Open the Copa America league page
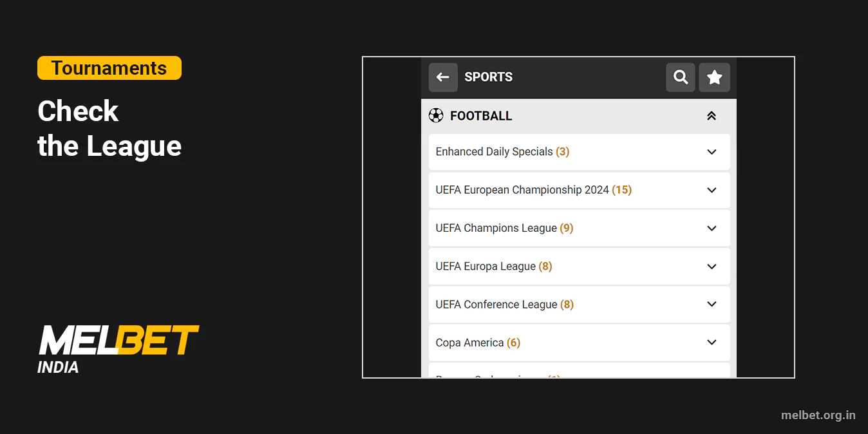Screen dimensions: 868x434 point(478,342)
